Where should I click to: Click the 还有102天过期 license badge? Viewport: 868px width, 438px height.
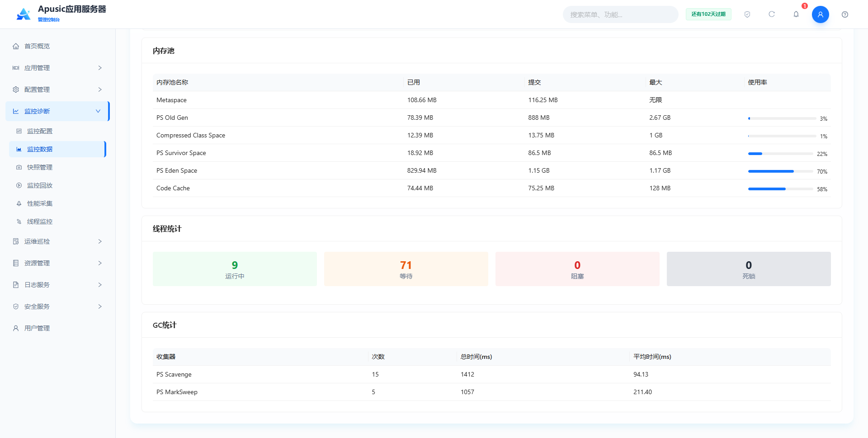click(708, 14)
